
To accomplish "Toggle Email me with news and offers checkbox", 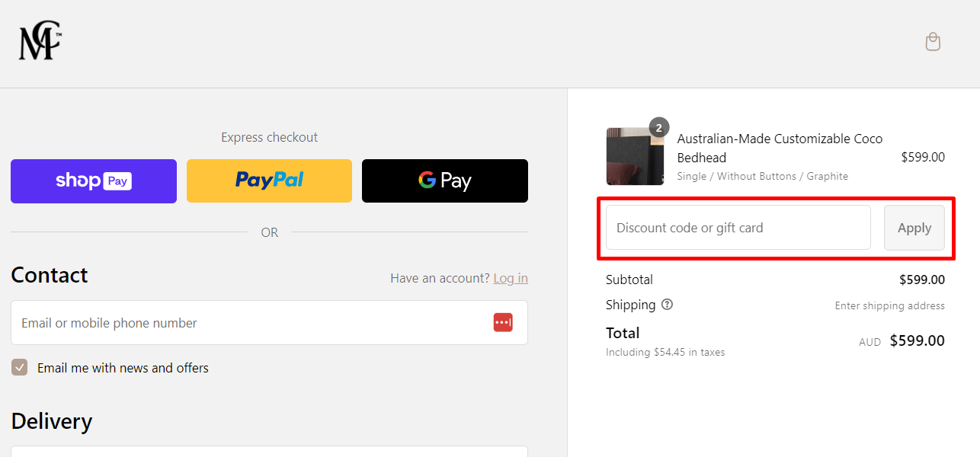I will [20, 368].
